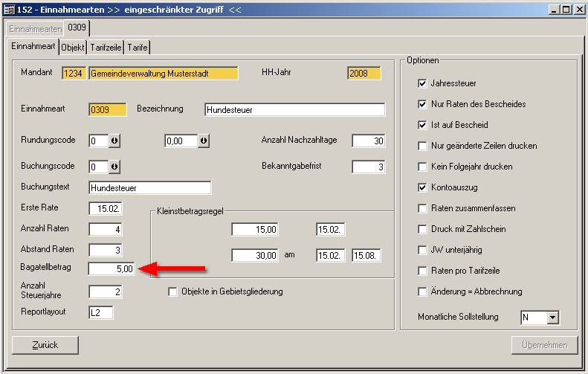Image resolution: width=588 pixels, height=374 pixels.
Task: Enable Nur geänderte Zeilen drucken option
Action: (x=422, y=146)
